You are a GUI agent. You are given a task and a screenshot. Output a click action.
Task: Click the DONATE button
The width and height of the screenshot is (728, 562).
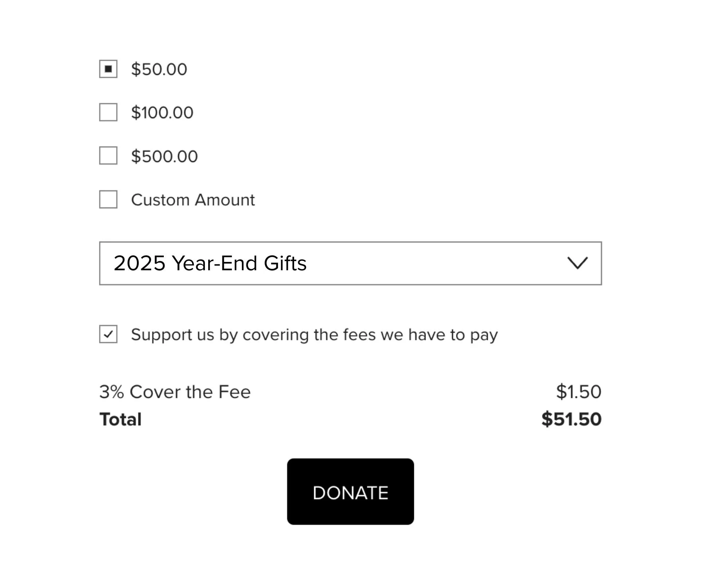click(350, 491)
